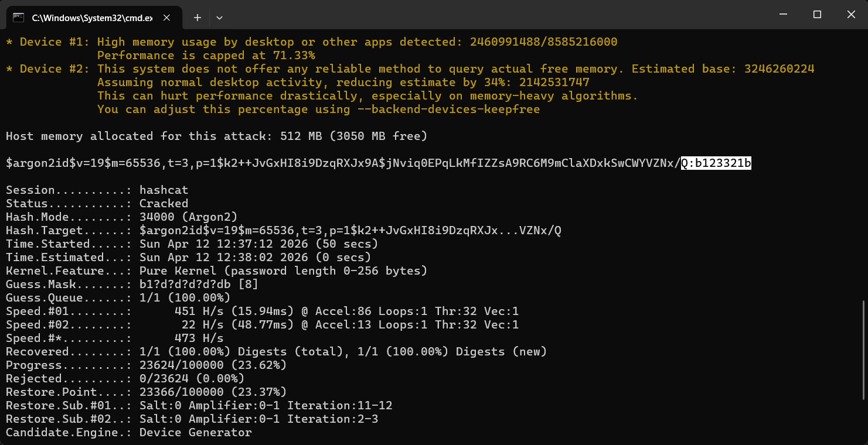Viewport: 868px width, 445px height.
Task: Select the C:\Windows\System32\cmd.exe tab title
Action: [91, 18]
